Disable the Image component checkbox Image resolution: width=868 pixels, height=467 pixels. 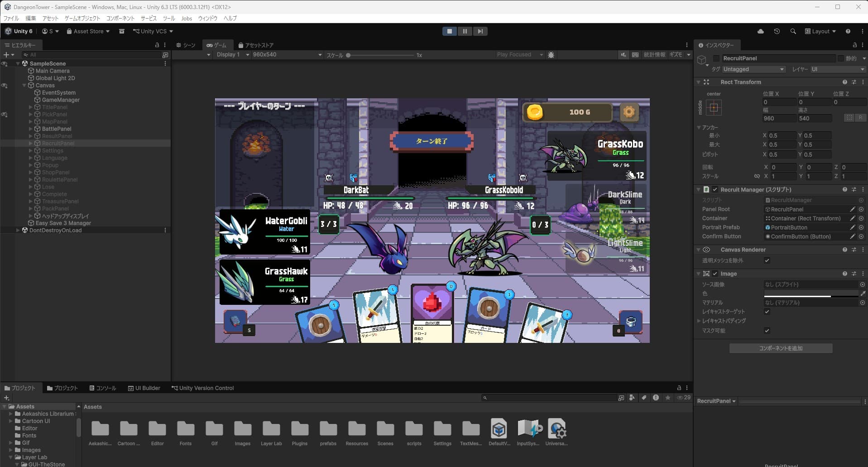point(715,274)
